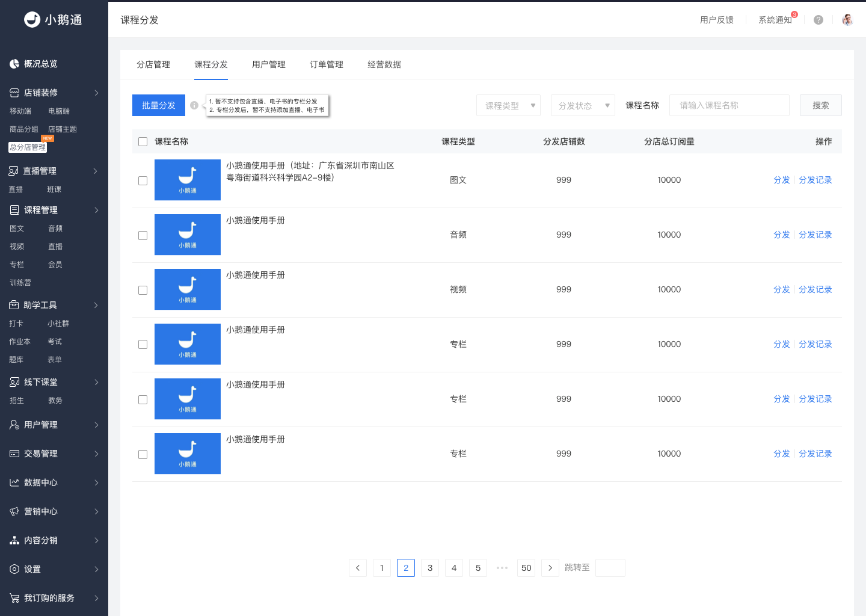Click the 直播管理 sidebar icon
Viewport: 866px width, 616px height.
tap(14, 171)
